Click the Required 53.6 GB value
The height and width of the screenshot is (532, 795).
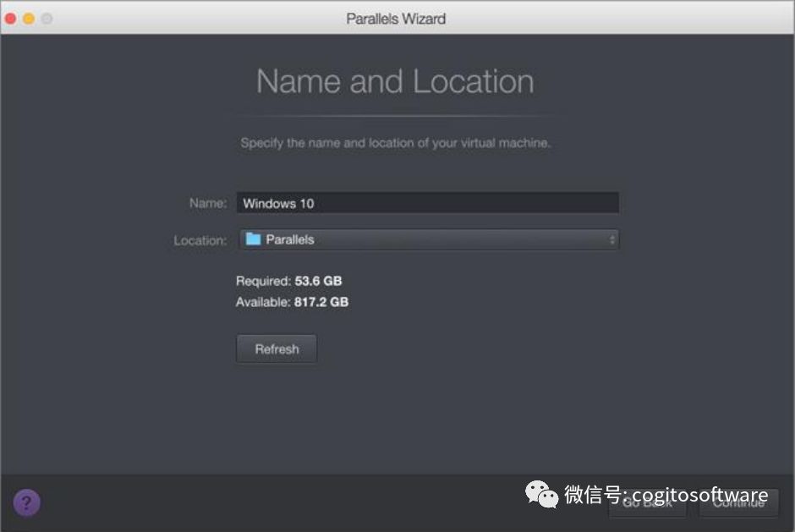pyautogui.click(x=318, y=281)
